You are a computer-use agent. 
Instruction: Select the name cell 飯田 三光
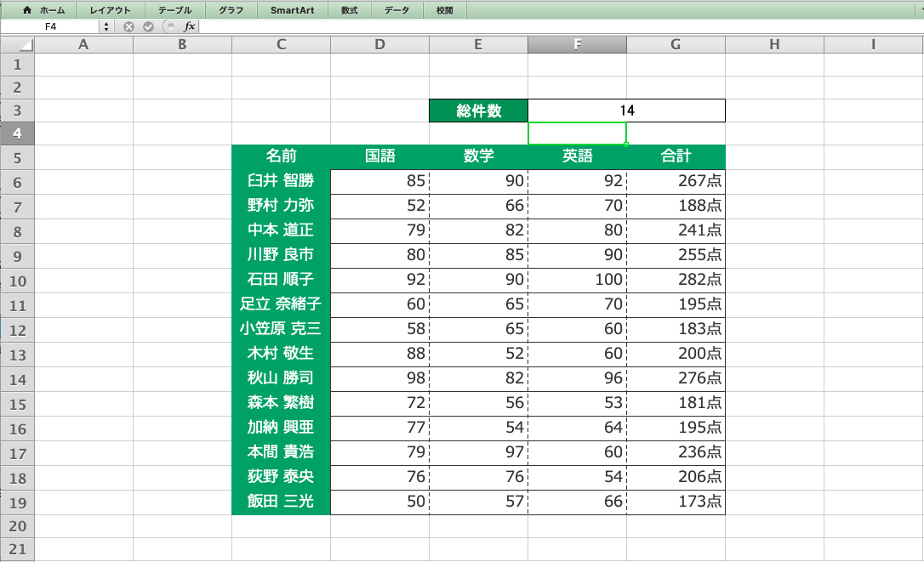(281, 502)
